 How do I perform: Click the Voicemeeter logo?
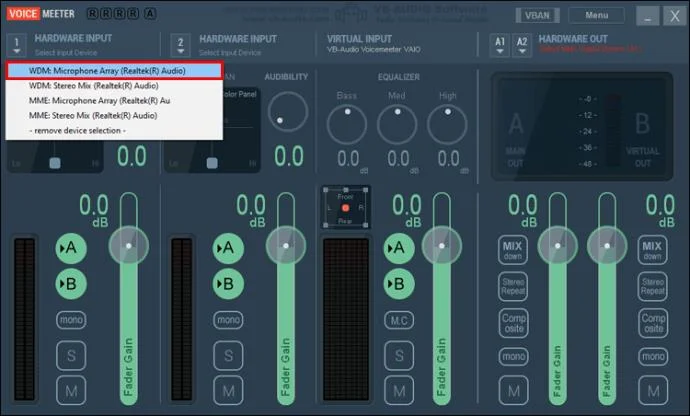pos(40,14)
